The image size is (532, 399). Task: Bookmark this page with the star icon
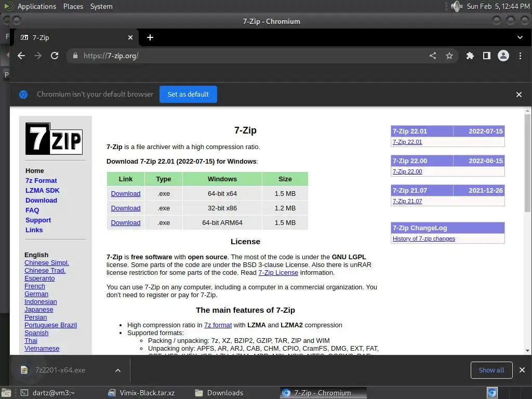pos(449,56)
